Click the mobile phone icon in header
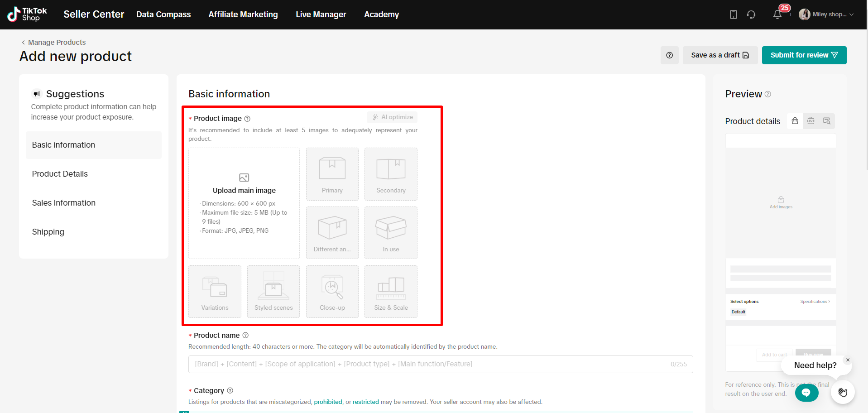Viewport: 868px width, 413px height. click(x=734, y=14)
